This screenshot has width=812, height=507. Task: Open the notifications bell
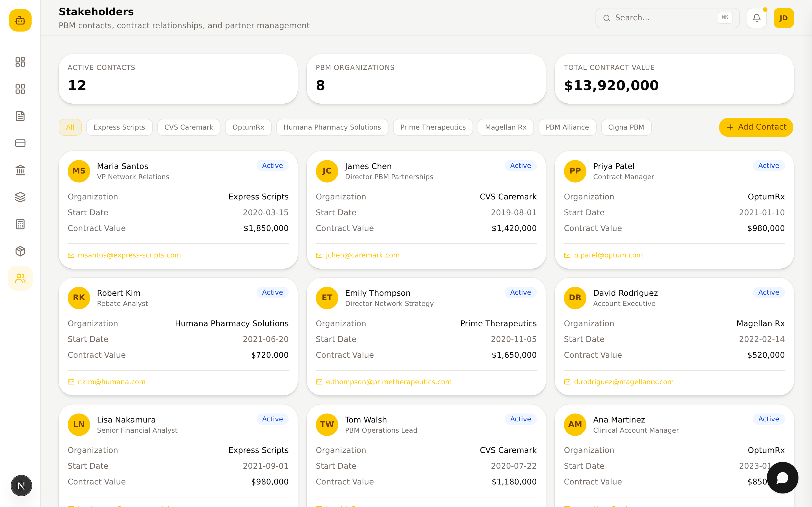tap(756, 18)
